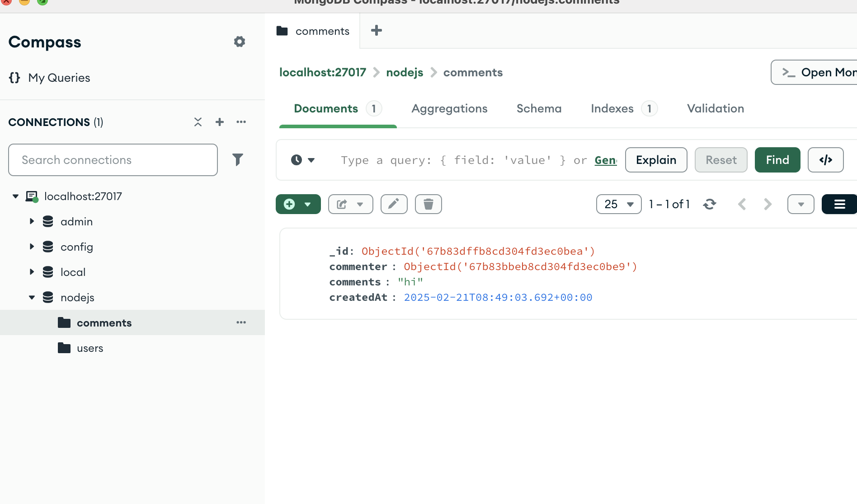Collapse localhost:27017 connection tree
The width and height of the screenshot is (857, 504).
point(15,196)
